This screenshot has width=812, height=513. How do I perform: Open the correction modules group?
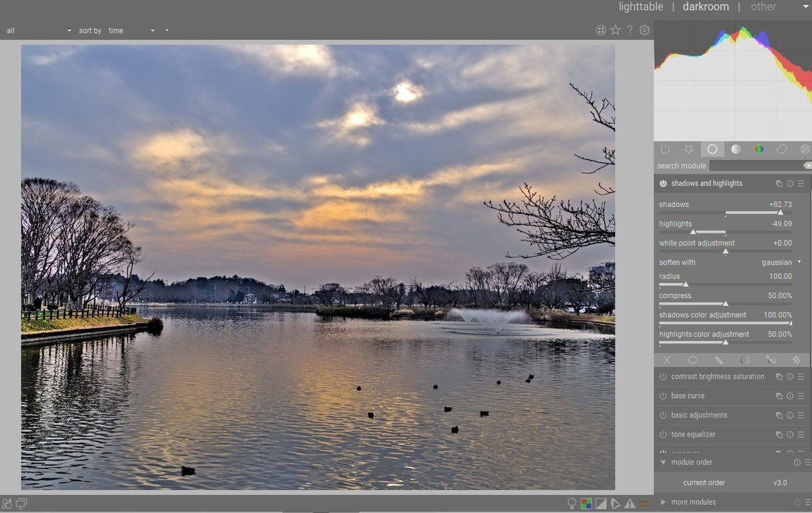coord(782,149)
